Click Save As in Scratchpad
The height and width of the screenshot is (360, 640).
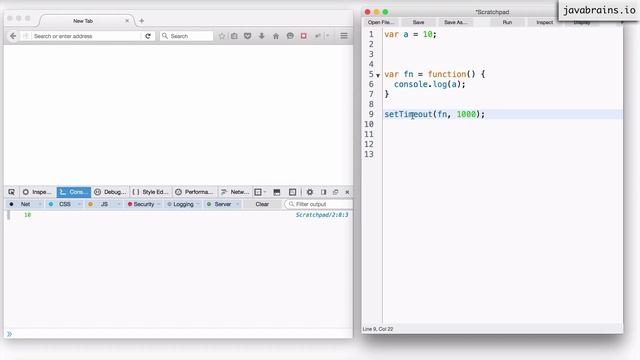(x=456, y=22)
